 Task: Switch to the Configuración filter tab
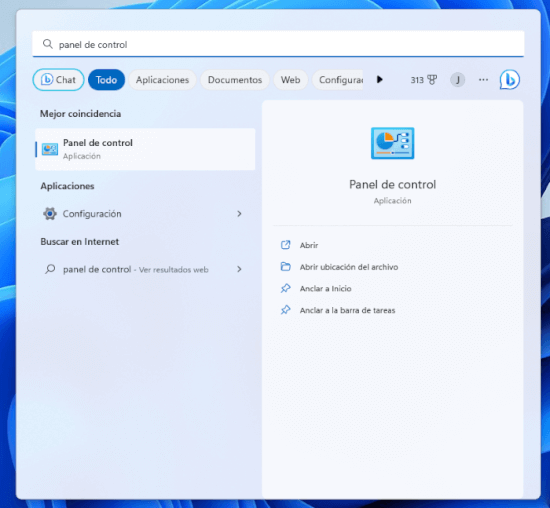(338, 80)
